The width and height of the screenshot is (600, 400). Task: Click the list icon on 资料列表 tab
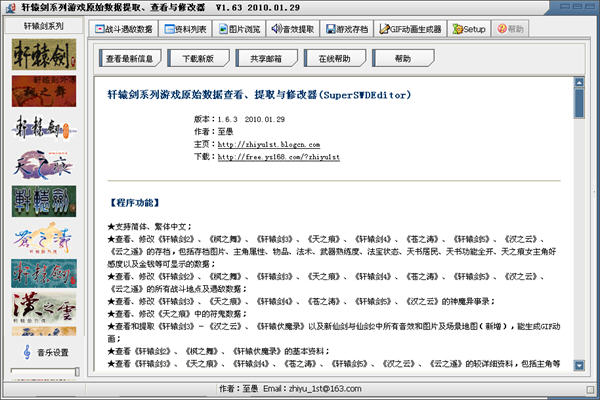(170, 29)
